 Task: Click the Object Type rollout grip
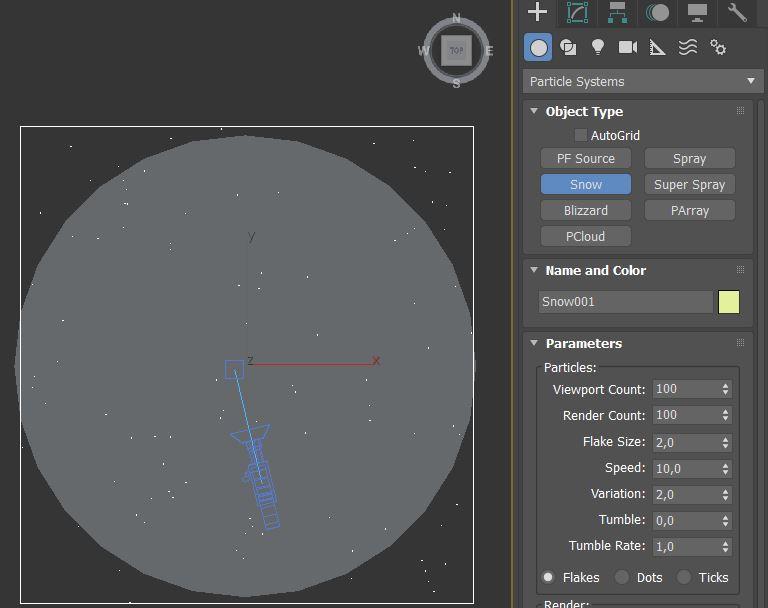point(741,111)
